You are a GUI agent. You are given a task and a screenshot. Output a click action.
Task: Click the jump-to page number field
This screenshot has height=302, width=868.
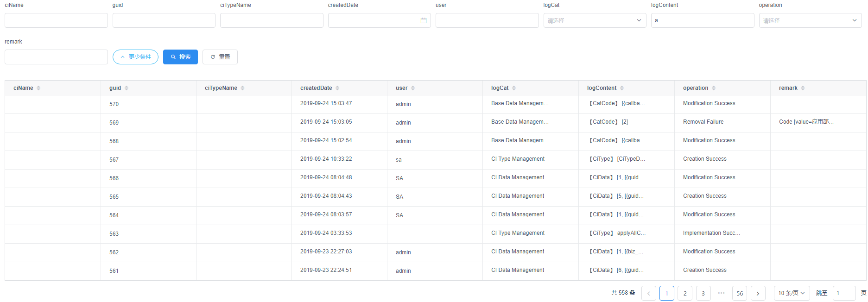(x=844, y=293)
